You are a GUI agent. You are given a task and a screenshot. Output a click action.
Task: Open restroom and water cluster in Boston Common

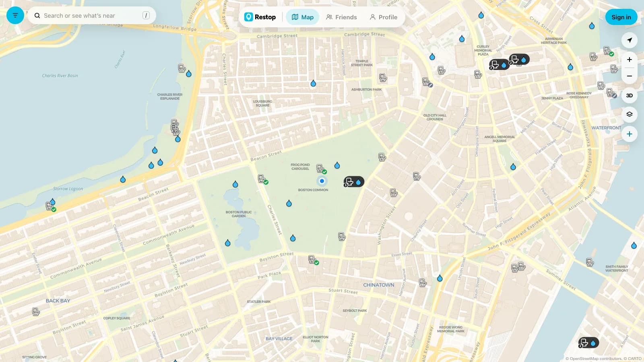click(354, 182)
